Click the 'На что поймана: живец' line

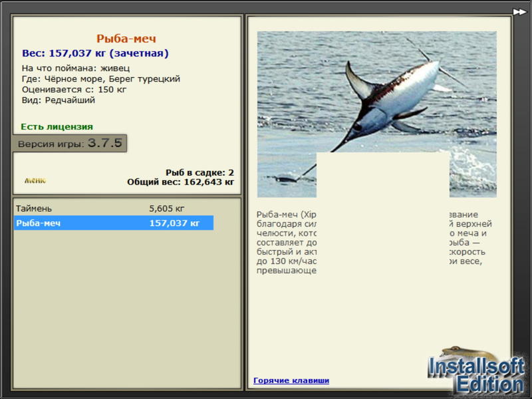pos(76,68)
